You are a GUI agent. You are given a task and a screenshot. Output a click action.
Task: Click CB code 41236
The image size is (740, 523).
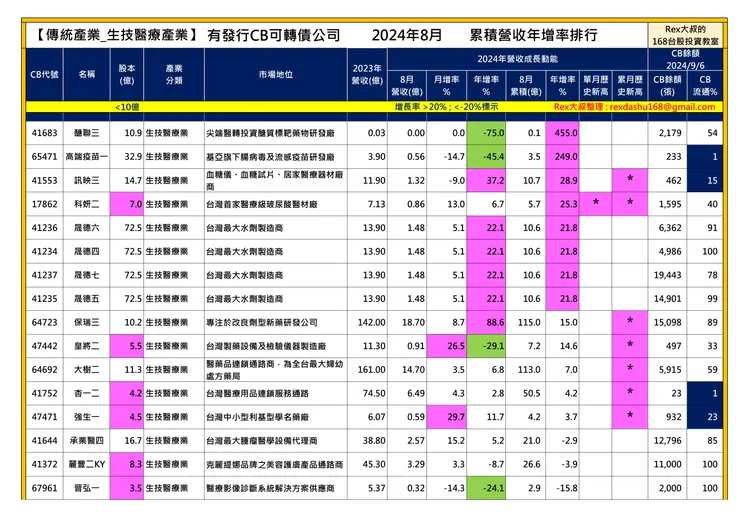click(44, 228)
